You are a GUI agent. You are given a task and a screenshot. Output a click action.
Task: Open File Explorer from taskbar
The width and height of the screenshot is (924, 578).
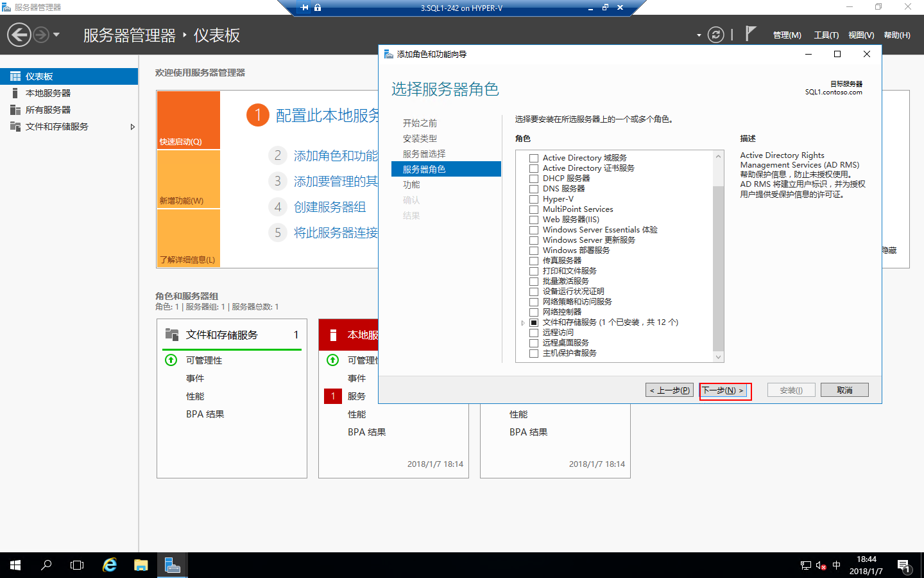pyautogui.click(x=141, y=565)
